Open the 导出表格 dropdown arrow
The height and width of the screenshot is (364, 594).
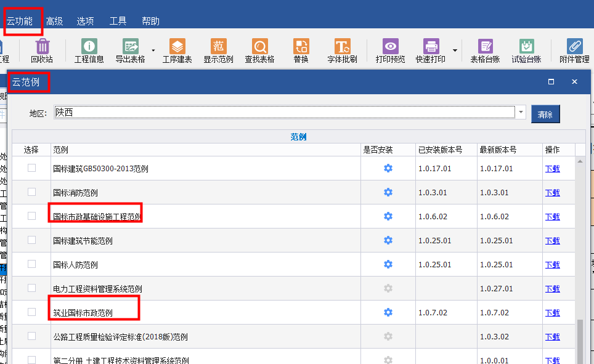(x=153, y=50)
